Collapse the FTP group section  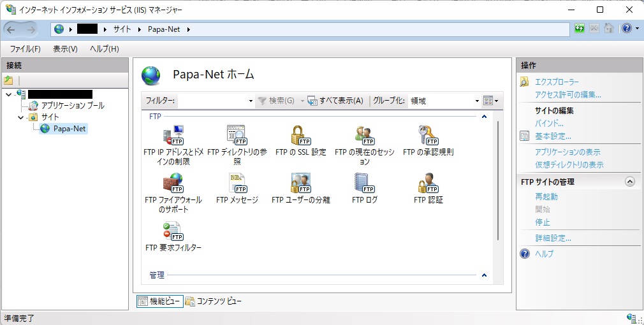[484, 117]
